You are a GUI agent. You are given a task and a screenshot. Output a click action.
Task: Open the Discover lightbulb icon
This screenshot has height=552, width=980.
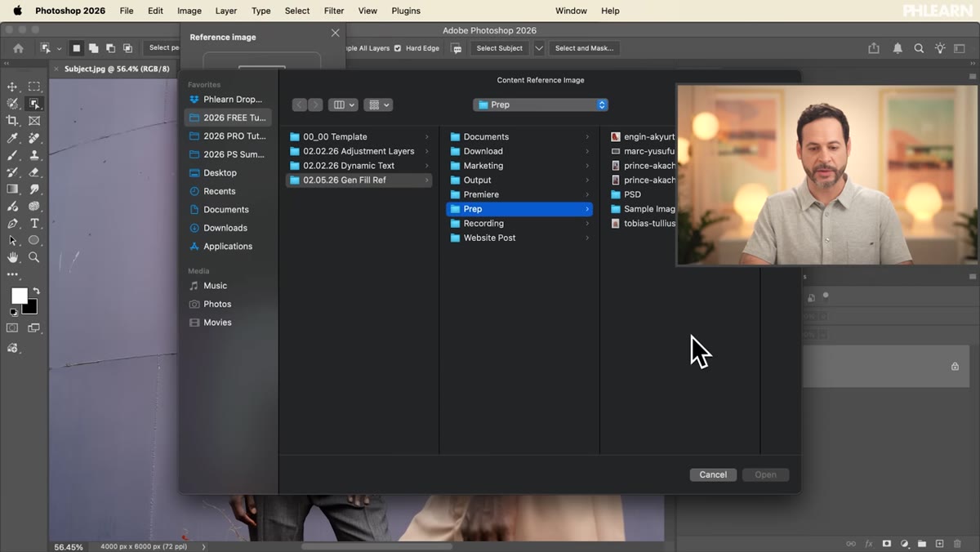(940, 48)
